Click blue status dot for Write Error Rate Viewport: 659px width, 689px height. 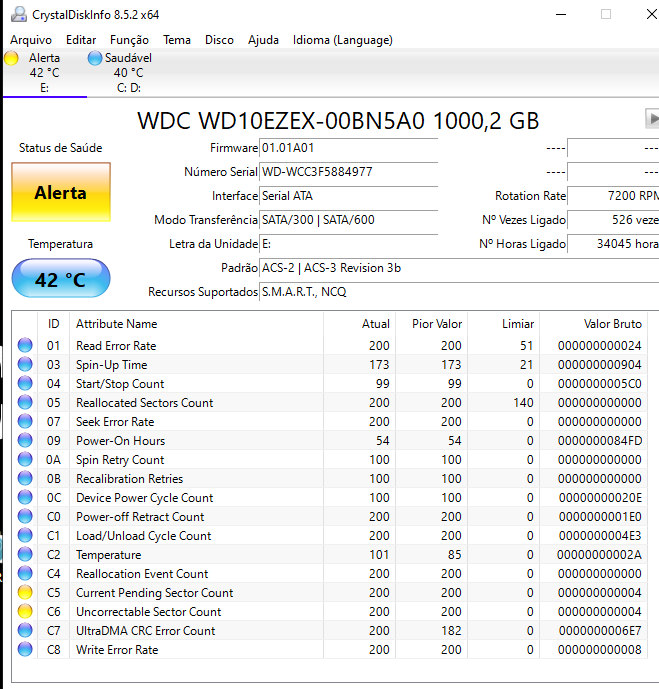click(25, 649)
